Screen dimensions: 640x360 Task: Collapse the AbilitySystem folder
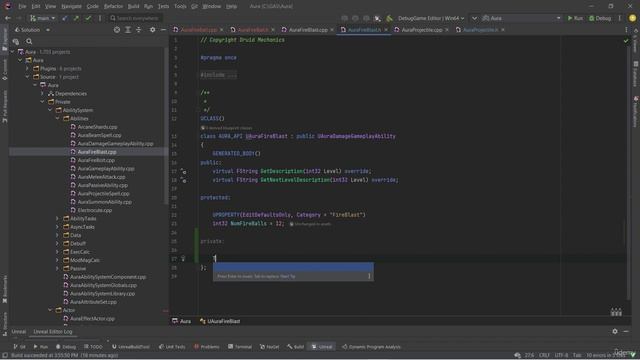tap(50, 110)
